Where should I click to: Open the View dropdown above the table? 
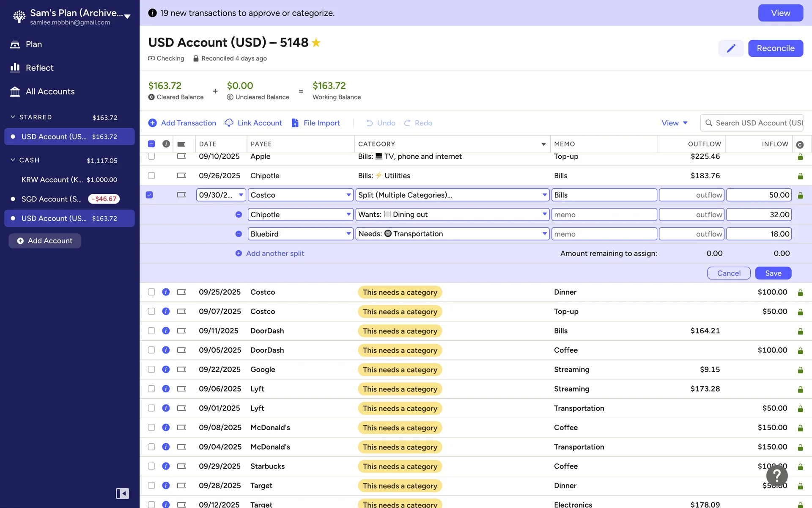point(675,123)
